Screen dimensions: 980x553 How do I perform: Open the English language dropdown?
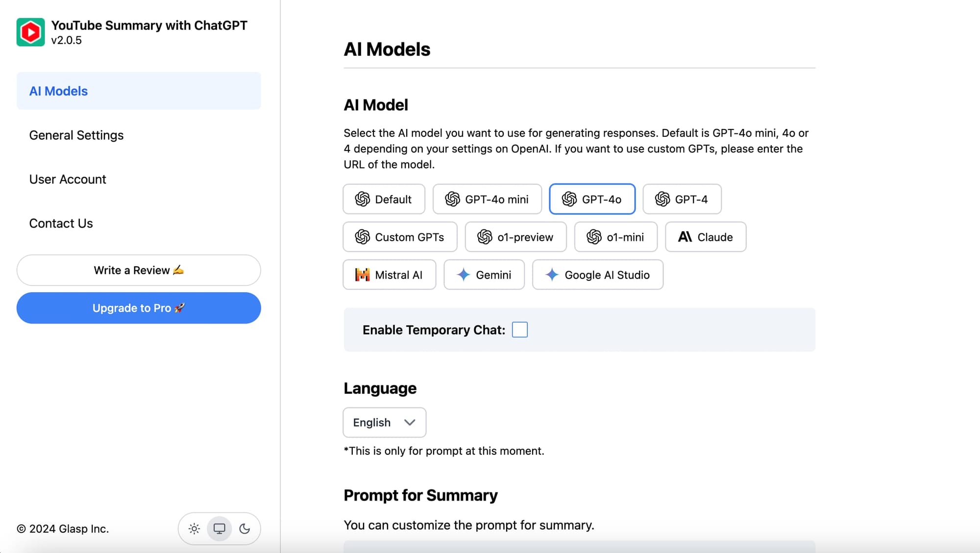tap(384, 423)
